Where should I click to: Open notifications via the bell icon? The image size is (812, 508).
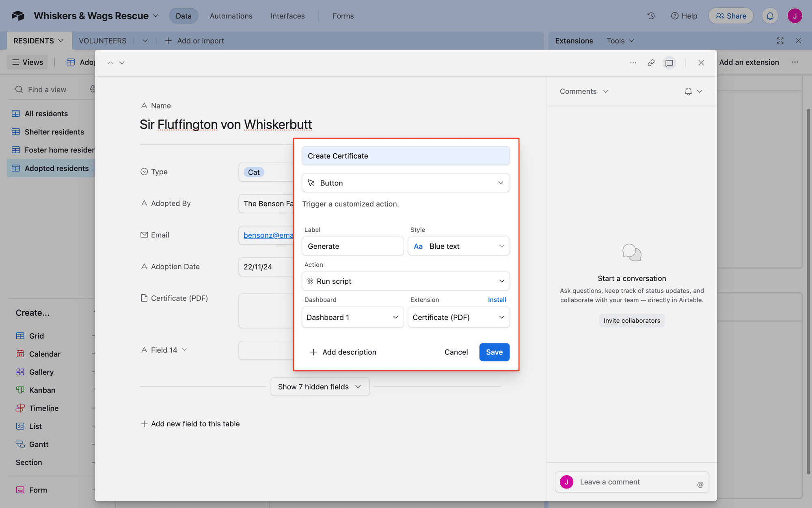(770, 15)
